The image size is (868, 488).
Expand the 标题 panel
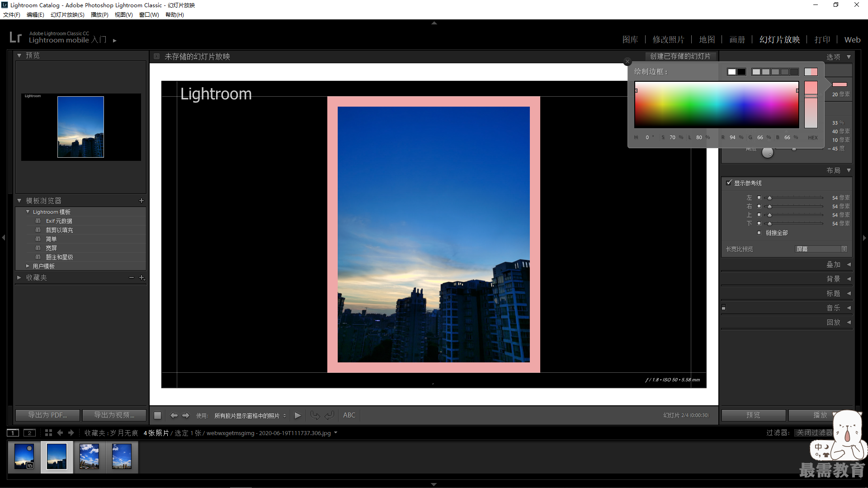tap(849, 293)
